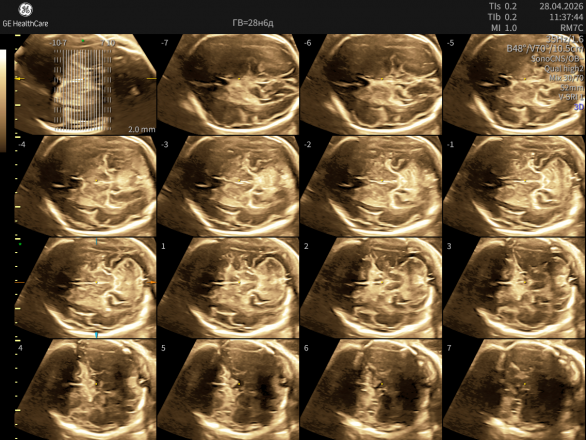This screenshot has width=586, height=440.
Task: Click the yellow center dot in slice -7
Action: click(239, 79)
